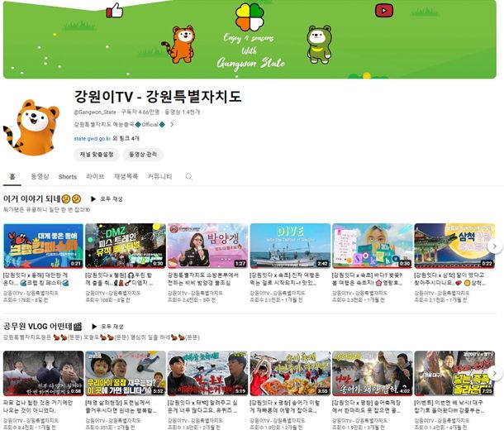Switch to the 커뮤니티 tab
The height and width of the screenshot is (435, 504).
pyautogui.click(x=159, y=177)
